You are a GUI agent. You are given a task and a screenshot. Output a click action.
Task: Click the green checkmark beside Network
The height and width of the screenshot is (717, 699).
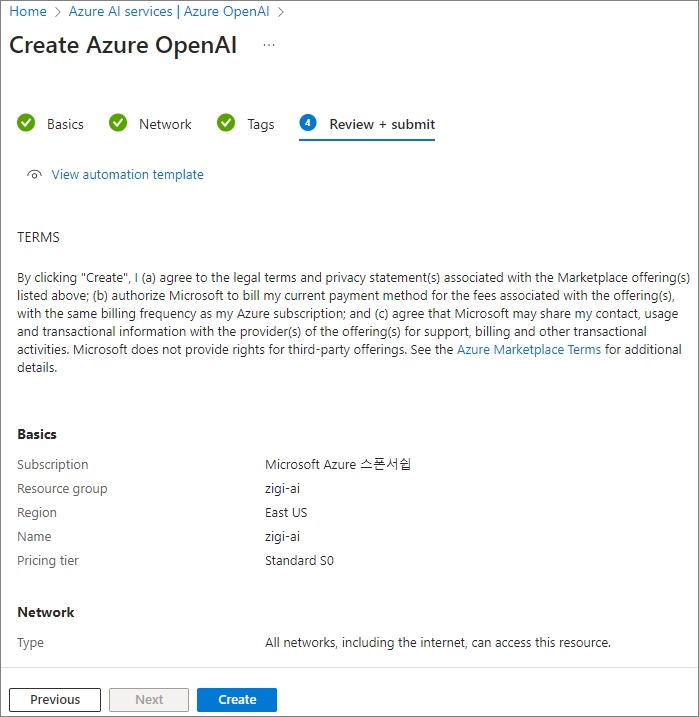(118, 123)
